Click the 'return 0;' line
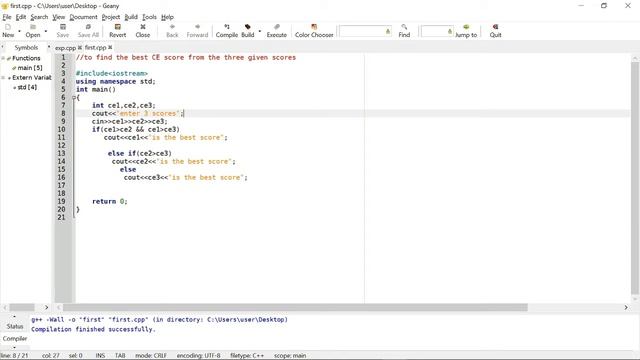 tap(109, 201)
